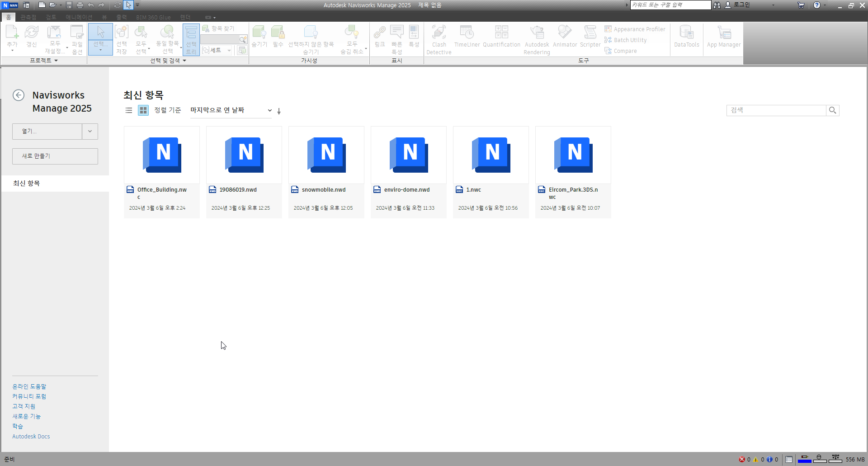Expand the 선택 및 검색 ribbon panel
This screenshot has height=466, width=868.
(168, 61)
